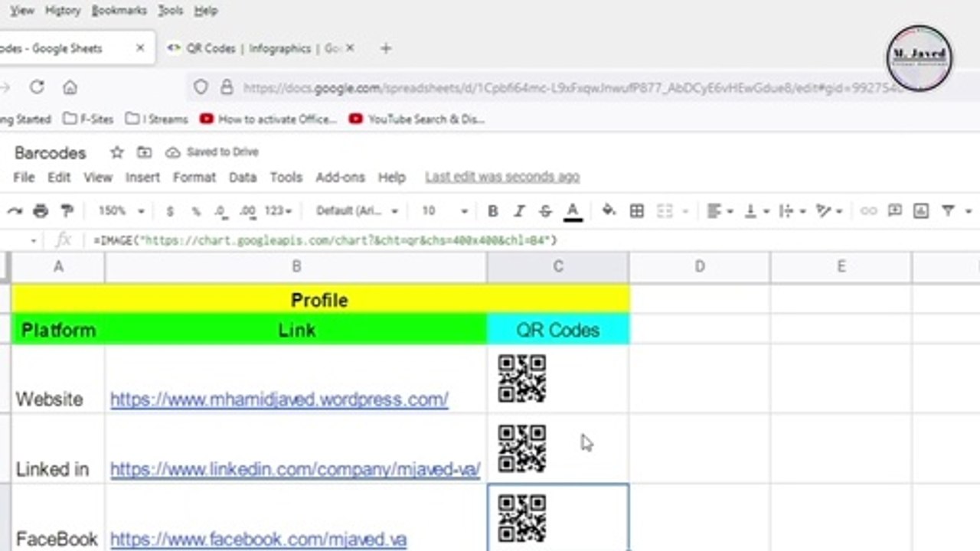Click the Print icon
The width and height of the screenshot is (980, 551).
(x=41, y=210)
